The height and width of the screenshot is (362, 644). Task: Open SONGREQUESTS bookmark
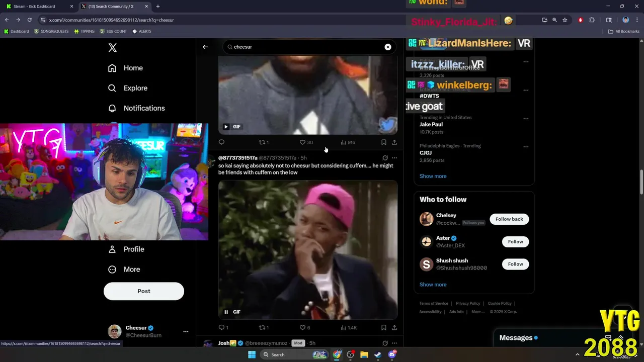pos(51,31)
